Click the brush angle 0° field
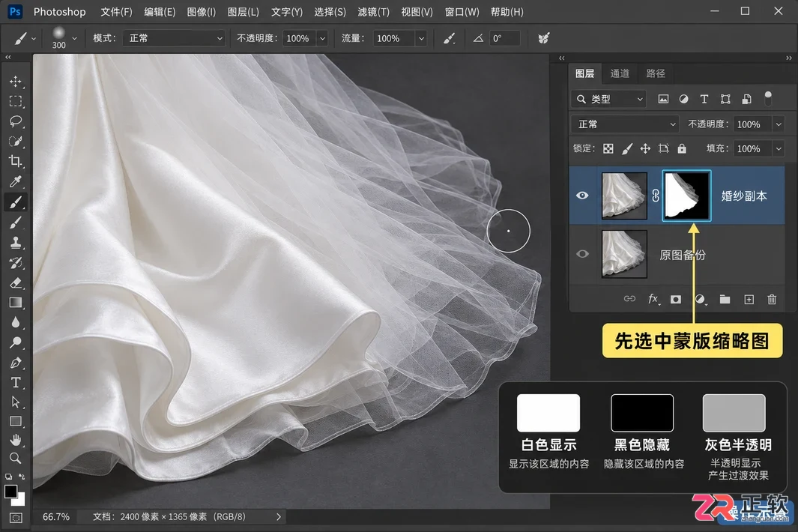The height and width of the screenshot is (532, 798). pyautogui.click(x=504, y=38)
